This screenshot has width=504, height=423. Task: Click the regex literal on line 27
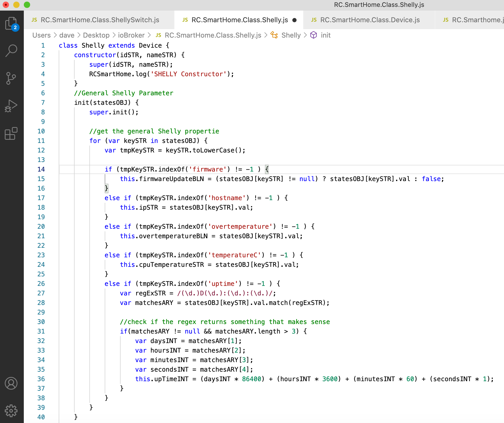coord(225,293)
